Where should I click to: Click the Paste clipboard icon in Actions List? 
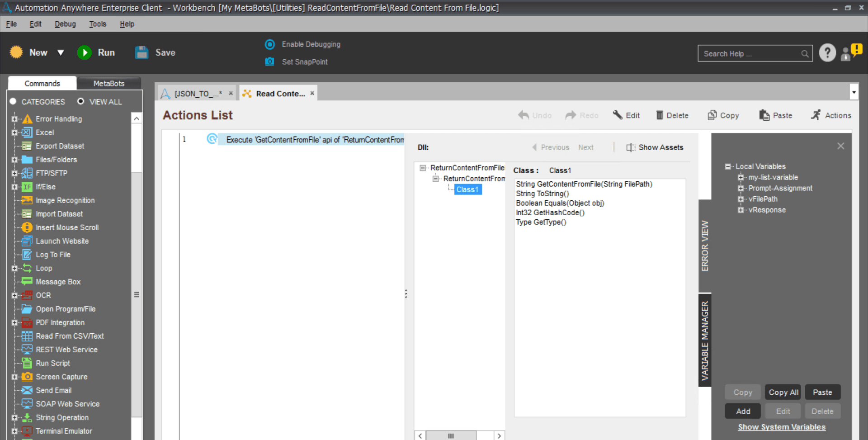tap(764, 115)
